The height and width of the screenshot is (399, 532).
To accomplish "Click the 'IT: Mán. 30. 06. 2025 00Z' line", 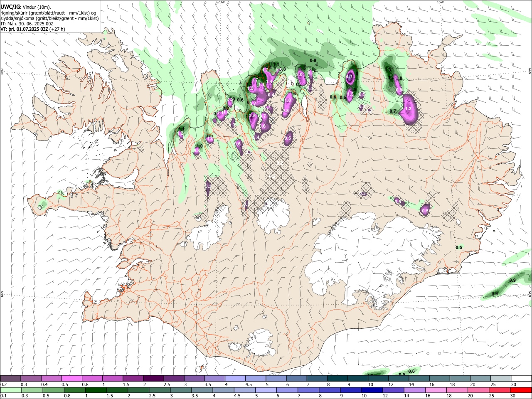I will 27,24.
